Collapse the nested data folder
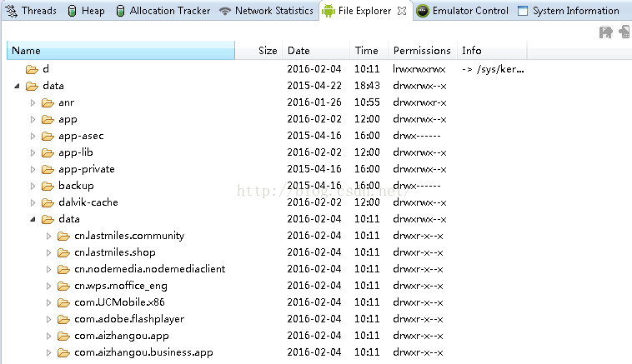This screenshot has height=364, width=632. pos(33,219)
